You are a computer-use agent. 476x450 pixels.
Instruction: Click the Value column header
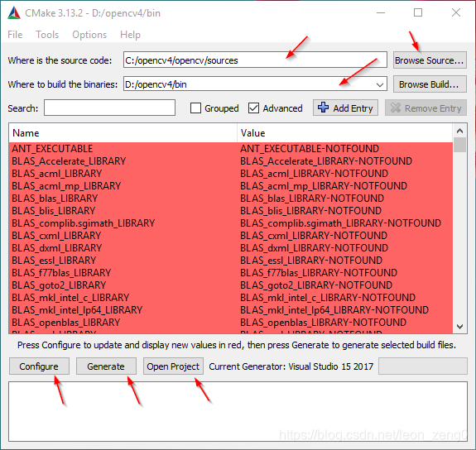[x=344, y=133]
